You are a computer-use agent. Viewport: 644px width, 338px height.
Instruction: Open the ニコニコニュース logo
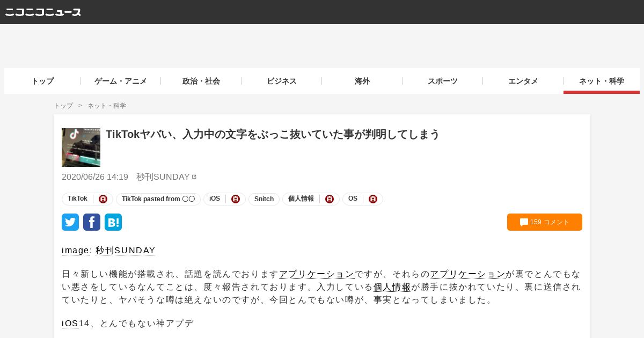(43, 12)
